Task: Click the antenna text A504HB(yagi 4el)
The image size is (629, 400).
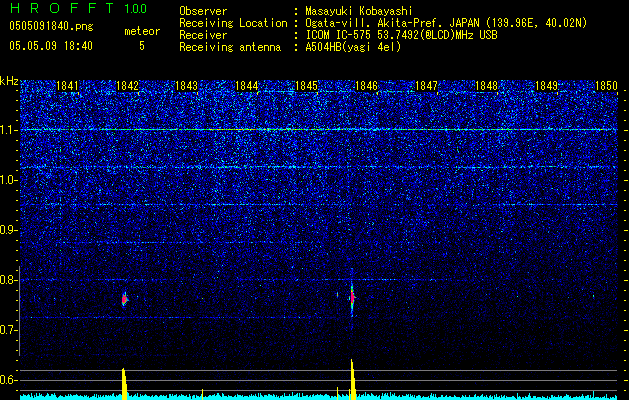Action: tap(353, 47)
